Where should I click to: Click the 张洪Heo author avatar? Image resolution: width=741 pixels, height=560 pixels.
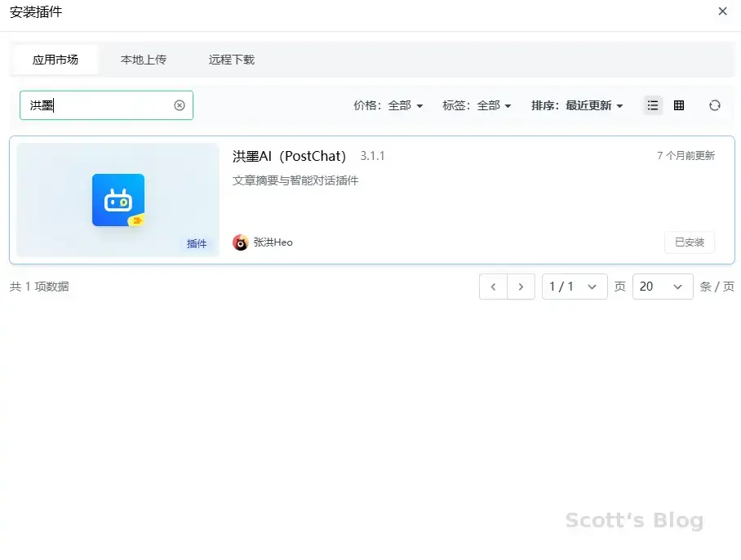tap(241, 242)
